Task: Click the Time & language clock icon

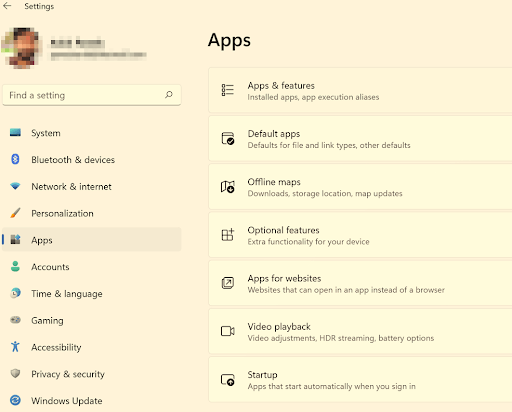Action: [x=15, y=293]
